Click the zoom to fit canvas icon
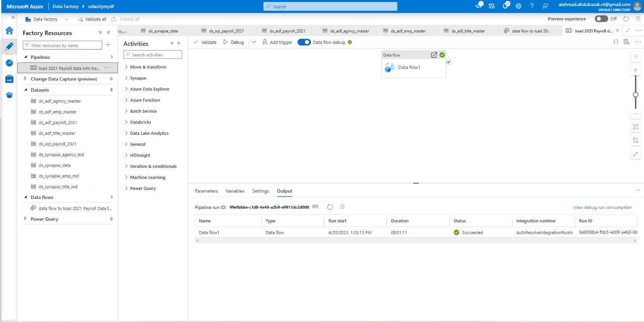 (636, 127)
